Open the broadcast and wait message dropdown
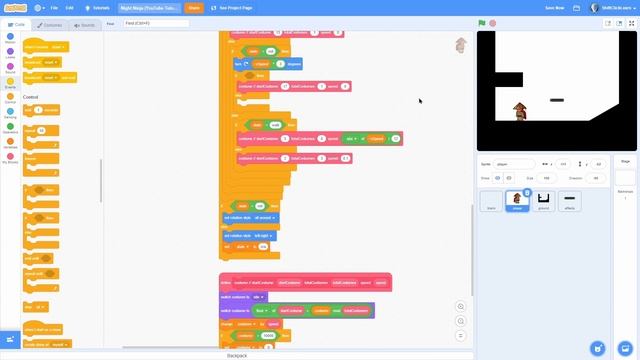This screenshot has height=360, width=640. click(51, 78)
